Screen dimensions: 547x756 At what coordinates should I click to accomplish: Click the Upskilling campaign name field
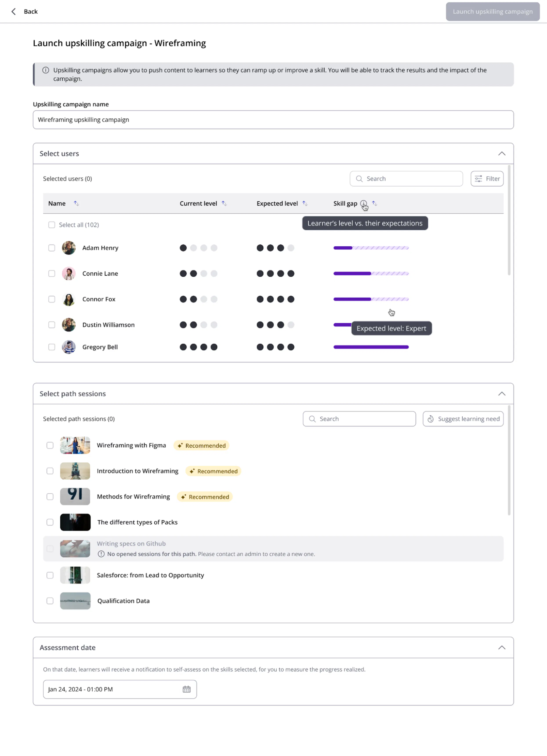[x=273, y=120]
